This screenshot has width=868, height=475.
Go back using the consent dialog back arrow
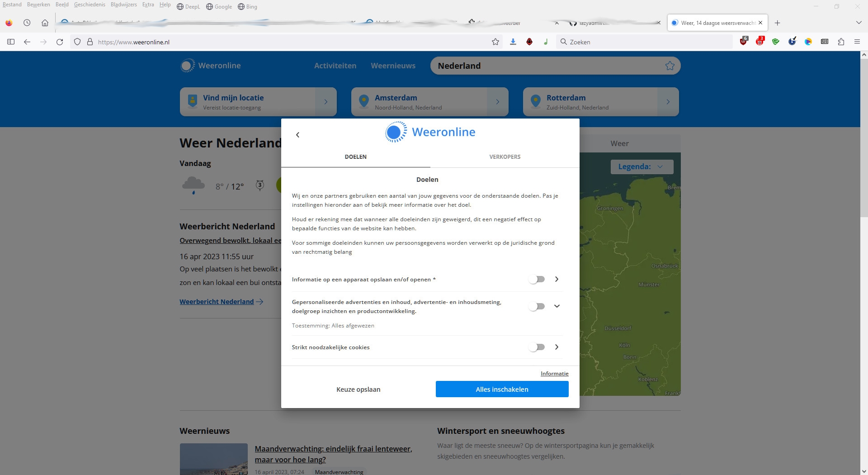point(297,135)
